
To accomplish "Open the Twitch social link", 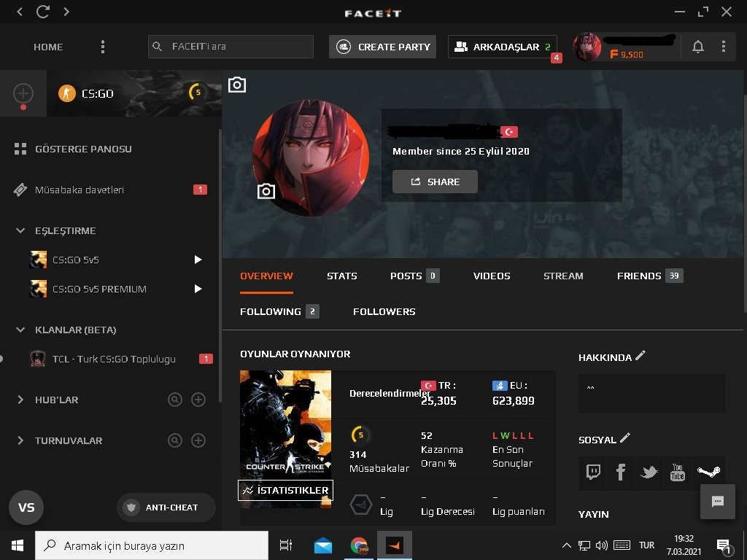I will [593, 472].
